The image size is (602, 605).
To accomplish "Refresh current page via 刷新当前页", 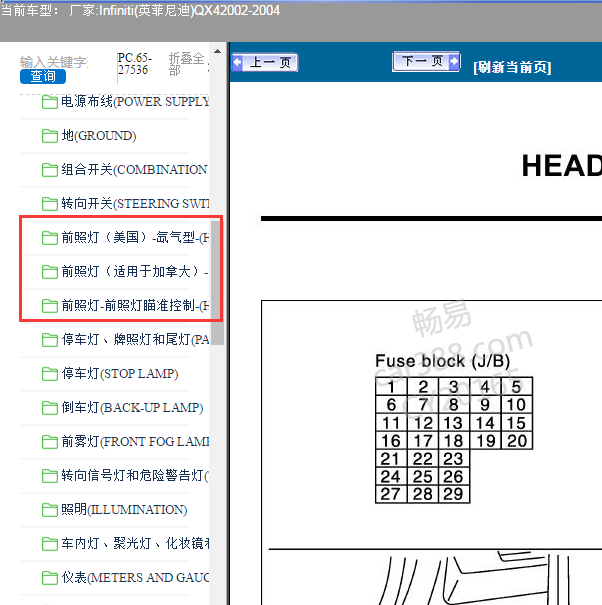I will coord(512,68).
